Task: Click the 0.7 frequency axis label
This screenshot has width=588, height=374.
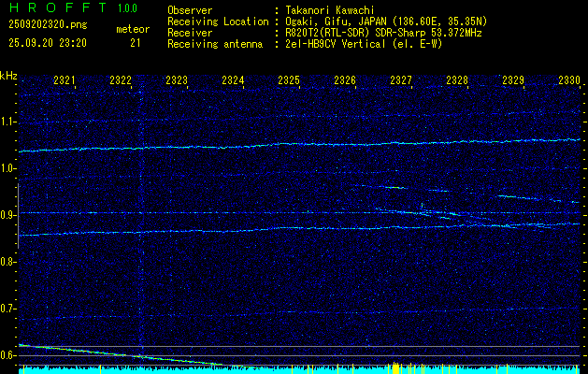Action: (7, 309)
